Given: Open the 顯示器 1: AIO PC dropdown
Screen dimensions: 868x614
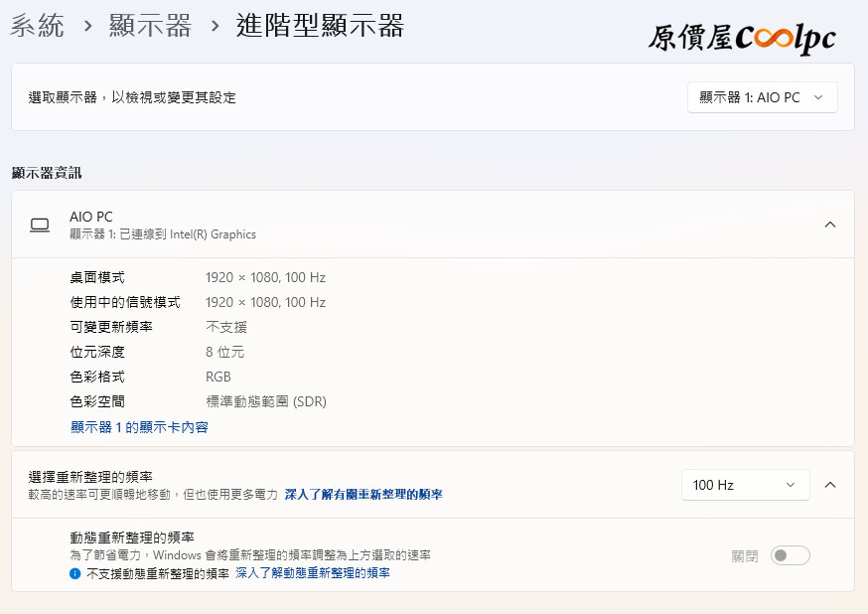Looking at the screenshot, I should (762, 97).
